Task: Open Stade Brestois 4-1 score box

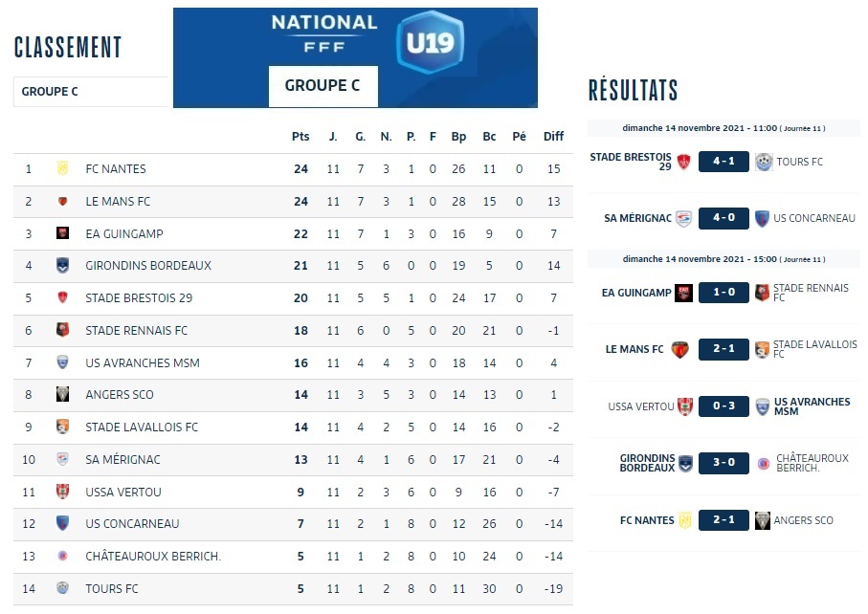Action: pyautogui.click(x=723, y=162)
